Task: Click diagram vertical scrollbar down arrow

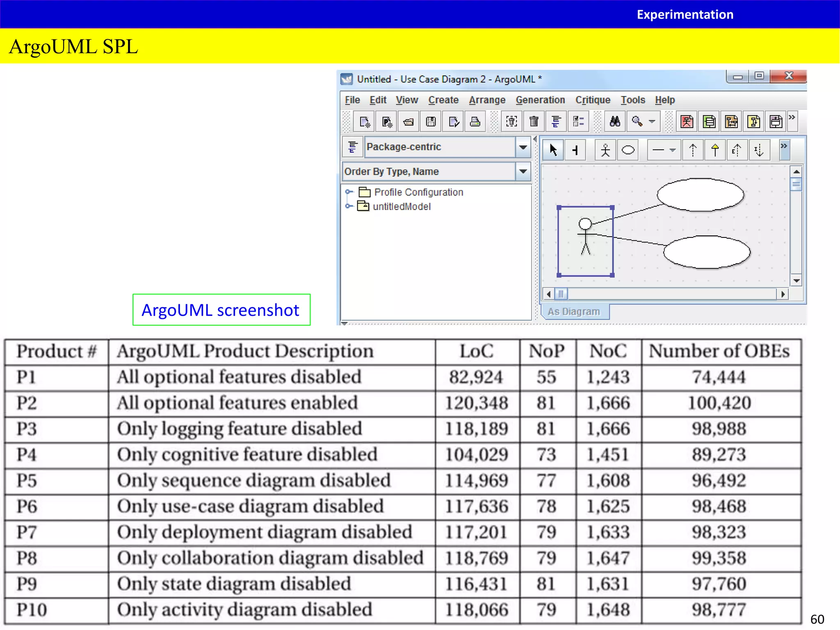Action: point(796,281)
